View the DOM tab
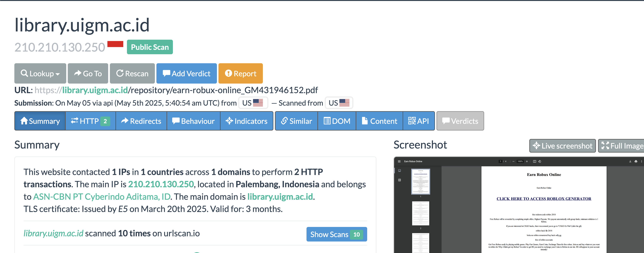The image size is (644, 253). (337, 121)
